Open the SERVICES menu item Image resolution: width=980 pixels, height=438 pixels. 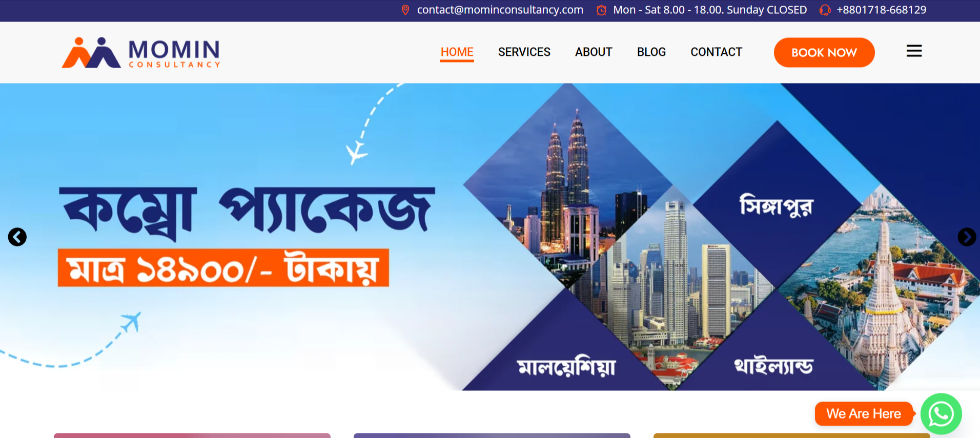pos(524,52)
